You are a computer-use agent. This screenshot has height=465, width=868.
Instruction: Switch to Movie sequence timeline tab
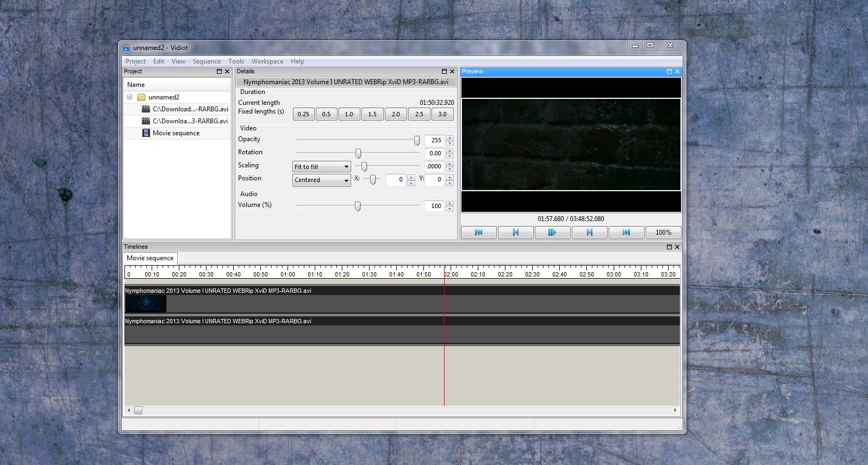coord(150,258)
